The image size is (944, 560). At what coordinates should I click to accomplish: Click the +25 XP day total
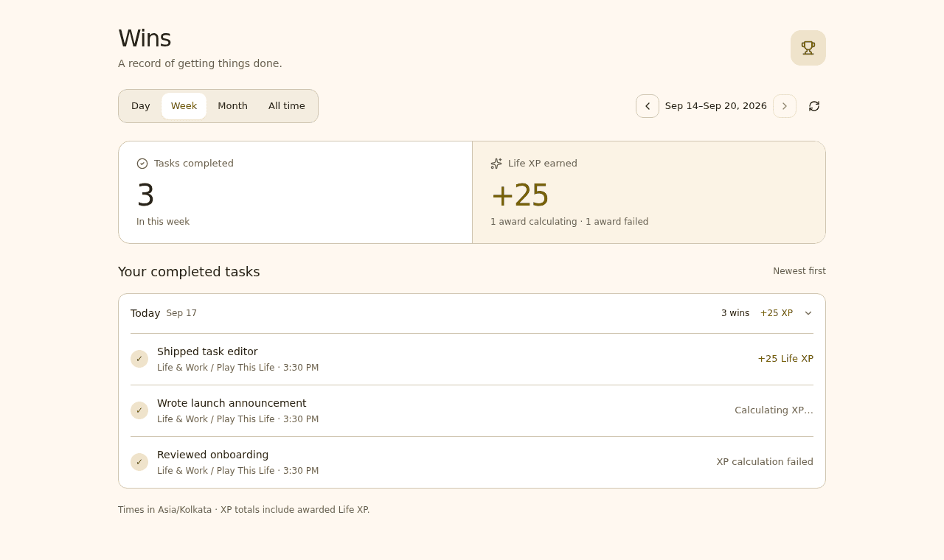777,313
